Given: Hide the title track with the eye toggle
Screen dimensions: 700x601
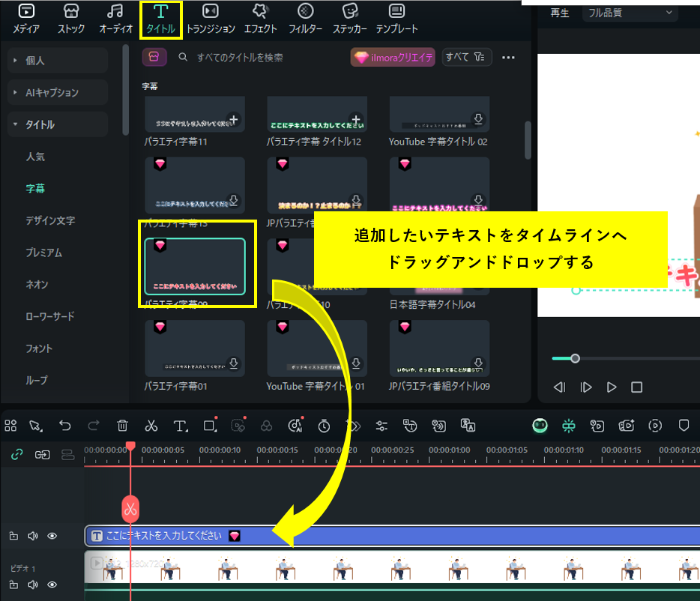Looking at the screenshot, I should coord(52,536).
